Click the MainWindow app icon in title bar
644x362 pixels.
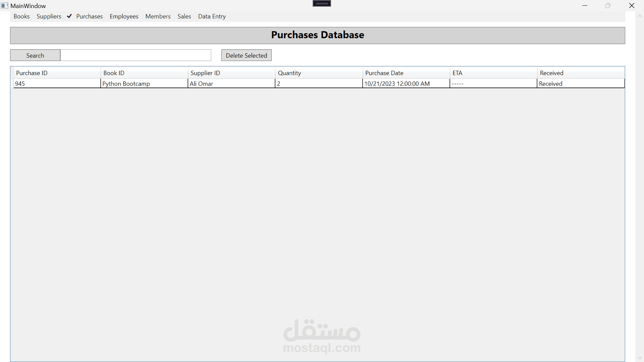tap(4, 6)
